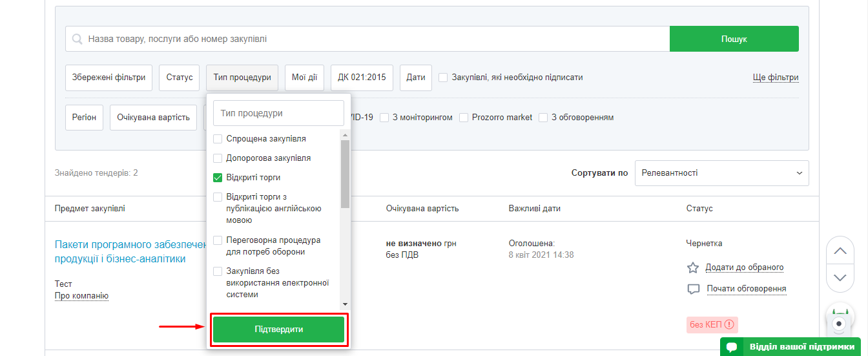Image resolution: width=868 pixels, height=356 pixels.
Task: Open the robot assistant widget
Action: (839, 323)
